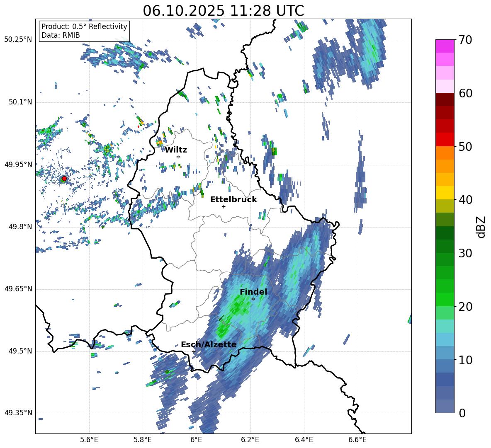This screenshot has height=448, width=491.
Task: Click the latitude label 49.8°N
Action: click(20, 227)
